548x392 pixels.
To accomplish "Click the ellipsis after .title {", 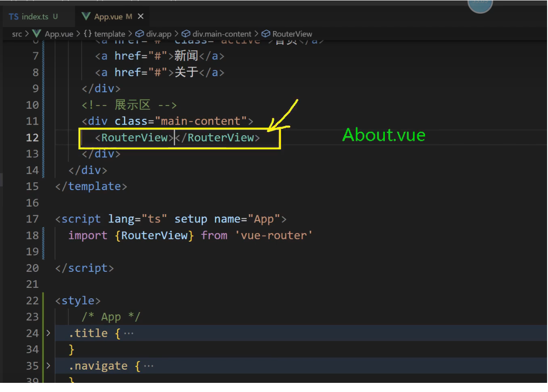I will [128, 334].
